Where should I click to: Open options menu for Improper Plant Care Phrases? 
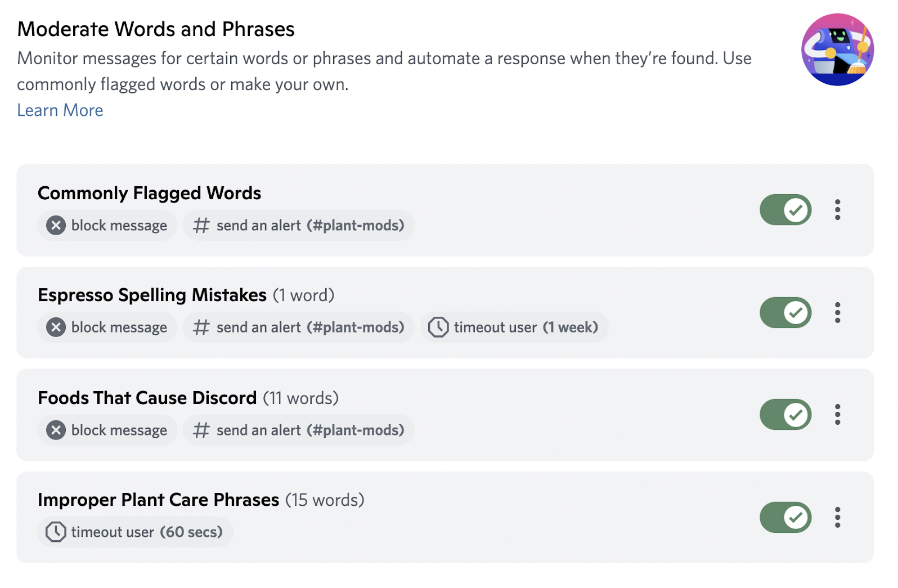837,517
